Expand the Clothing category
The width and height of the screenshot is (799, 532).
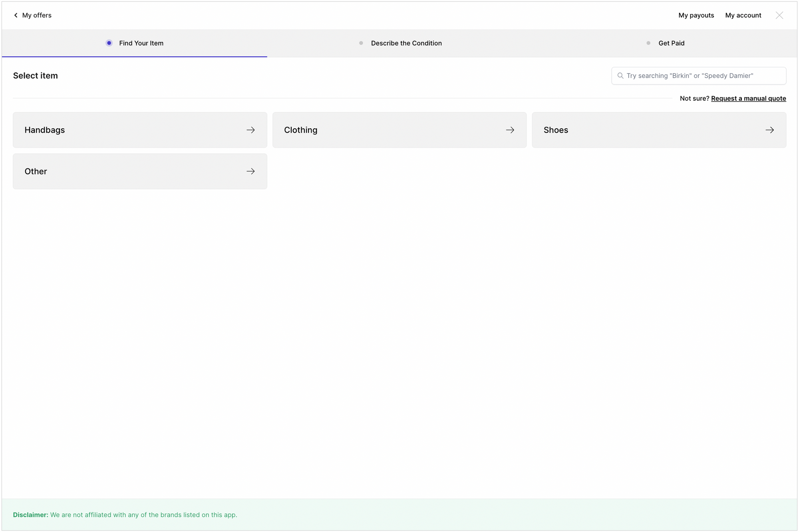point(399,130)
